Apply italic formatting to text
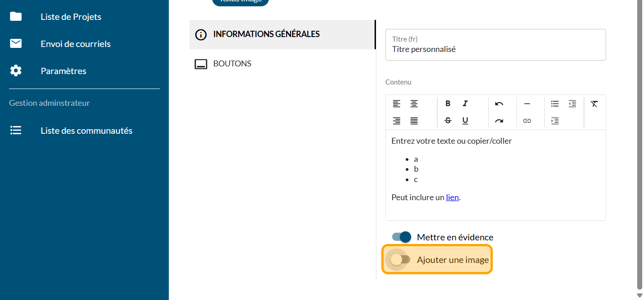Image resolution: width=644 pixels, height=300 pixels. tap(465, 103)
